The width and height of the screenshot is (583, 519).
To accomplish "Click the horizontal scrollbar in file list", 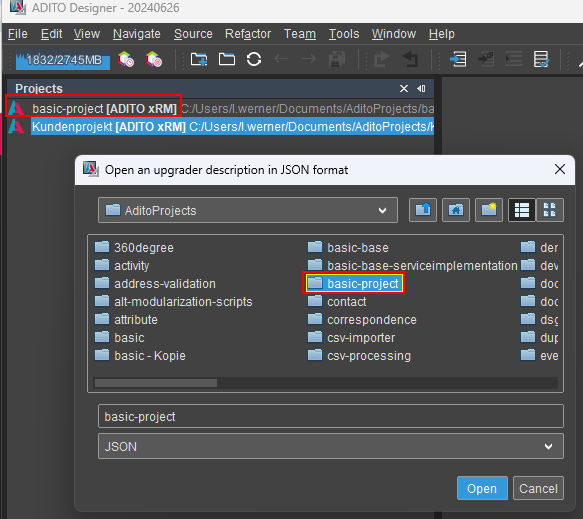I will coord(156,383).
